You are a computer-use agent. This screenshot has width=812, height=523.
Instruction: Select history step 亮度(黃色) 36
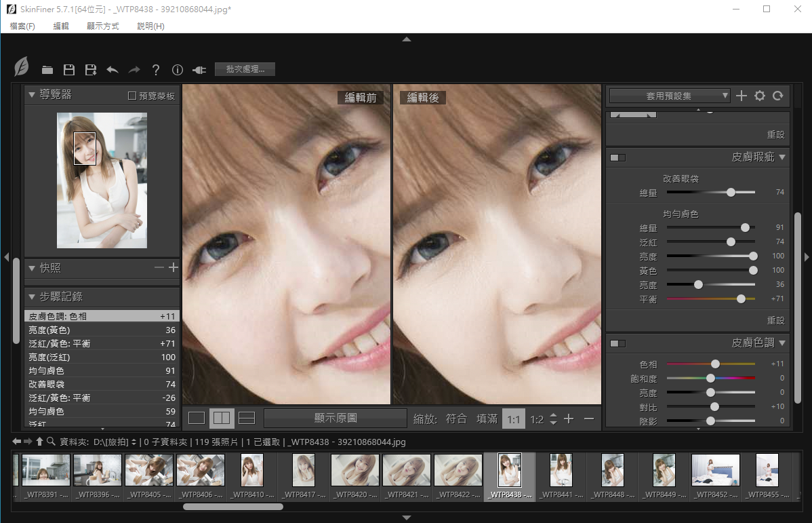click(x=102, y=330)
